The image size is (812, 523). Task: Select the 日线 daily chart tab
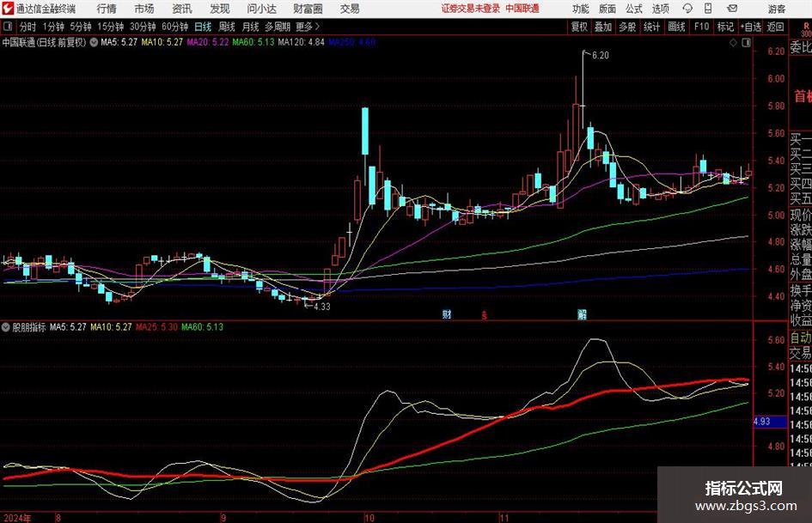(x=203, y=27)
